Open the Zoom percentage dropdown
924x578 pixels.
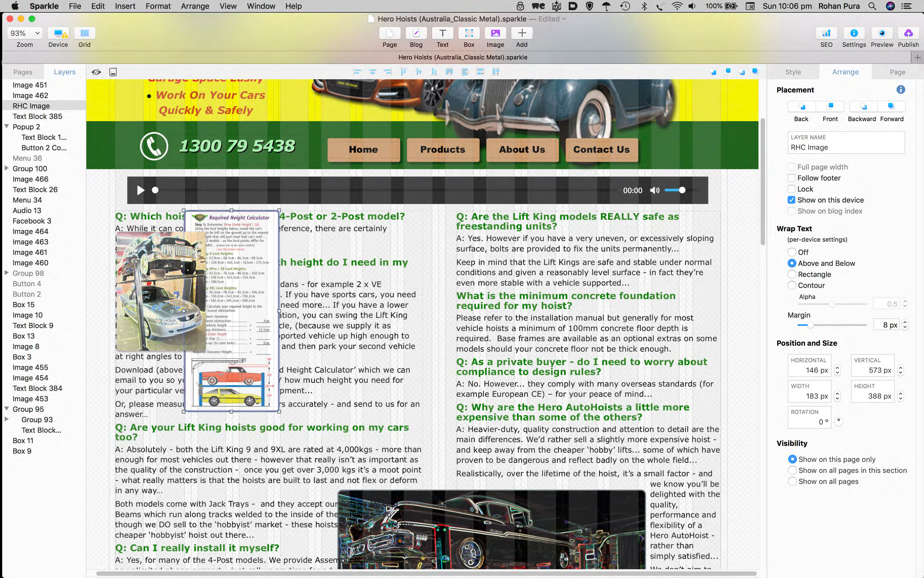(24, 33)
